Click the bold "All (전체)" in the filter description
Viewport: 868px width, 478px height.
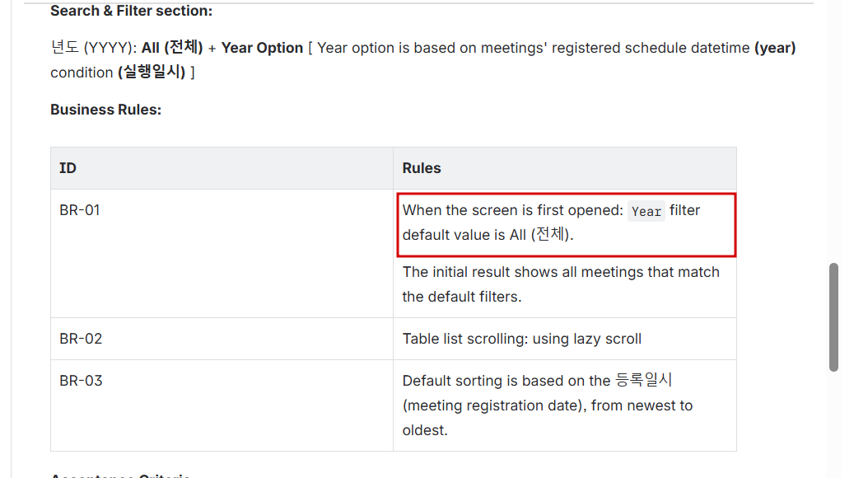172,48
